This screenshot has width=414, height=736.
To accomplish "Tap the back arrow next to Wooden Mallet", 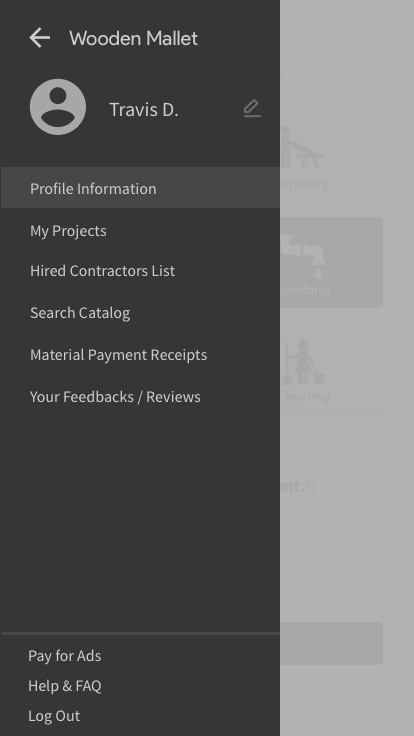I will tap(39, 38).
